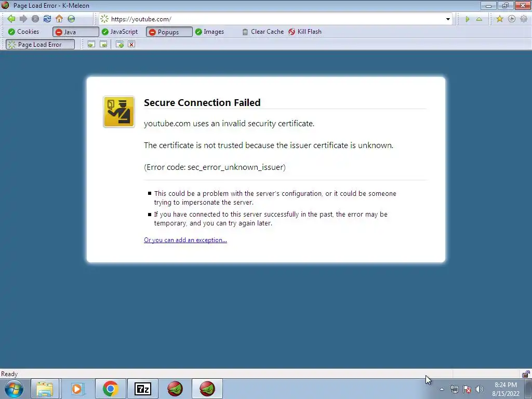
Task: Toggle JavaScript setting
Action: point(120,32)
